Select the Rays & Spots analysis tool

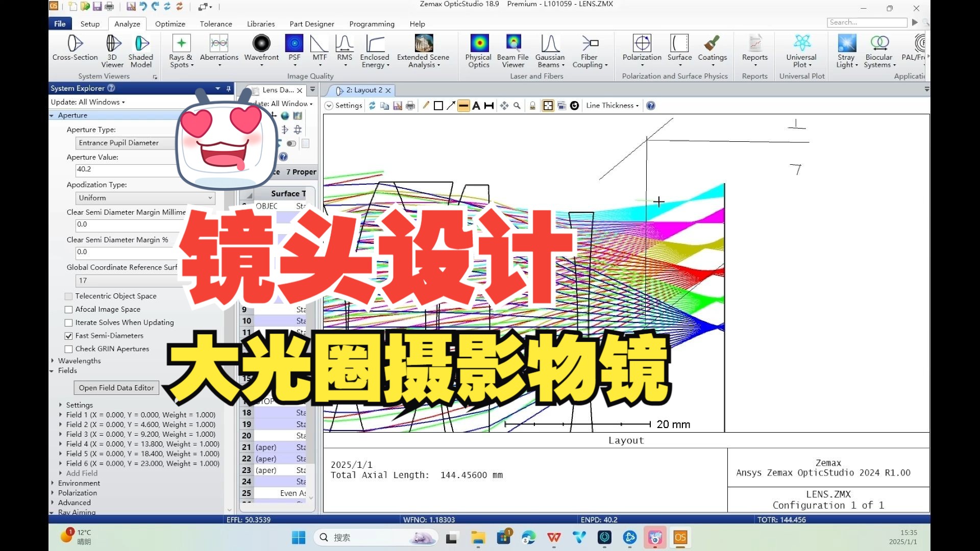coord(181,49)
